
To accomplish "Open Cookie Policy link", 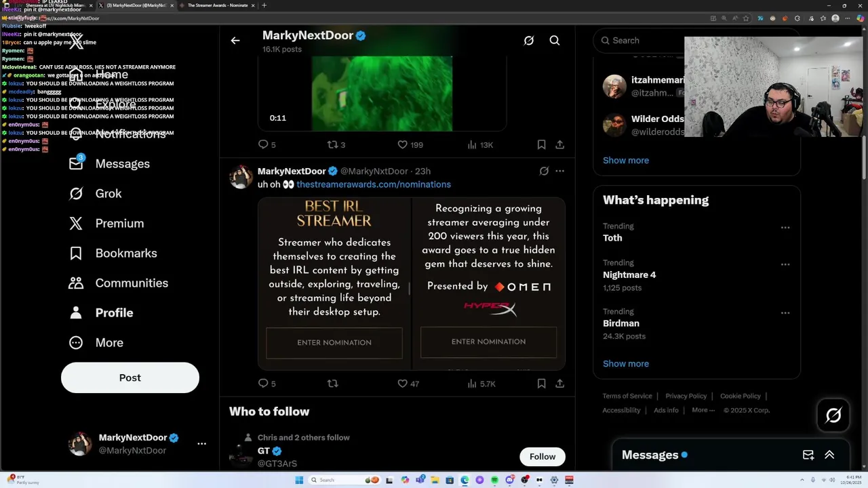I will click(x=741, y=396).
